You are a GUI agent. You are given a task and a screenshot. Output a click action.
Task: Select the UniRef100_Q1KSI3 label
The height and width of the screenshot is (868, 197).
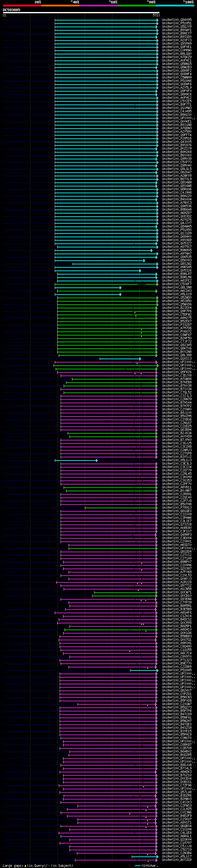point(177,358)
